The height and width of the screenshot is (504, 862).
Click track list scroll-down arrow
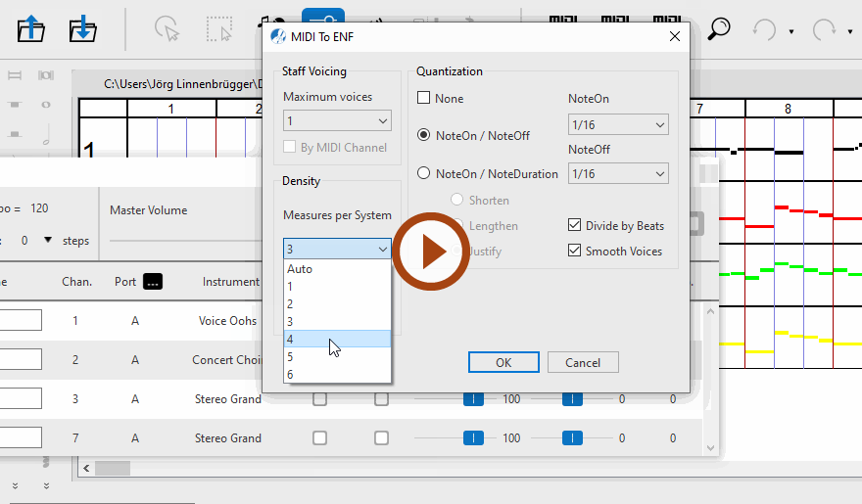(x=710, y=448)
